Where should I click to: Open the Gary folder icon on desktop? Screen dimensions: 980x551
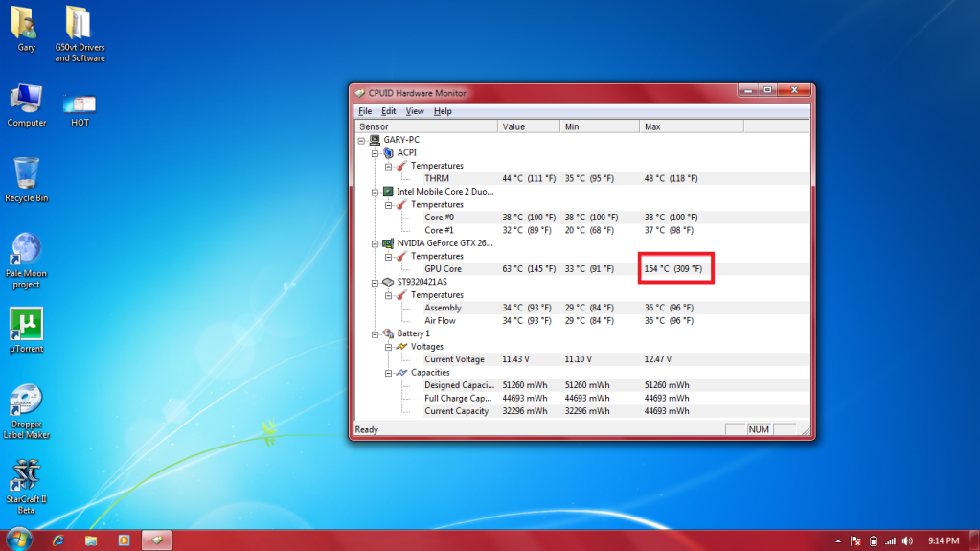tap(26, 30)
